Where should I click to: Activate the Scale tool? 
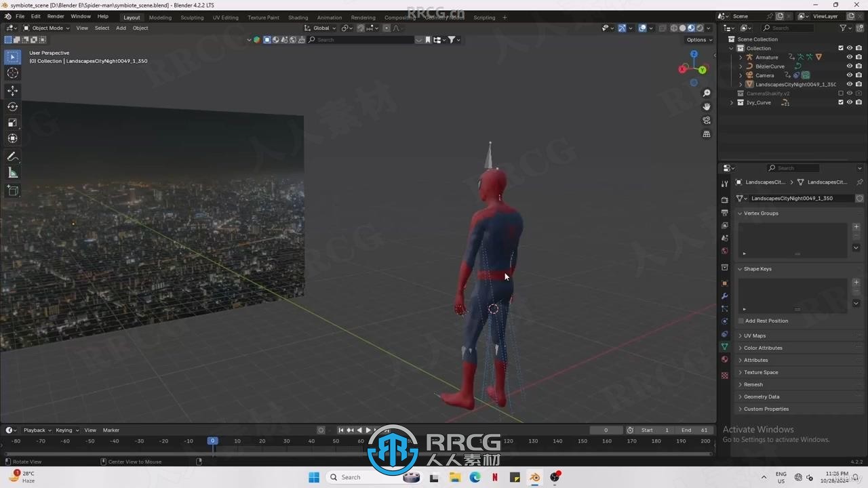(x=12, y=123)
